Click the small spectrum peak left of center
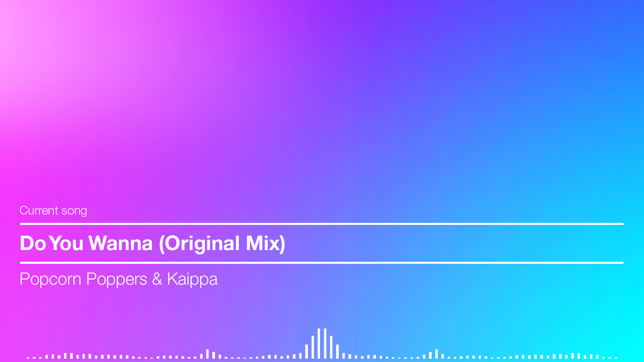Viewport: 644px width, 362px height. coord(207,354)
